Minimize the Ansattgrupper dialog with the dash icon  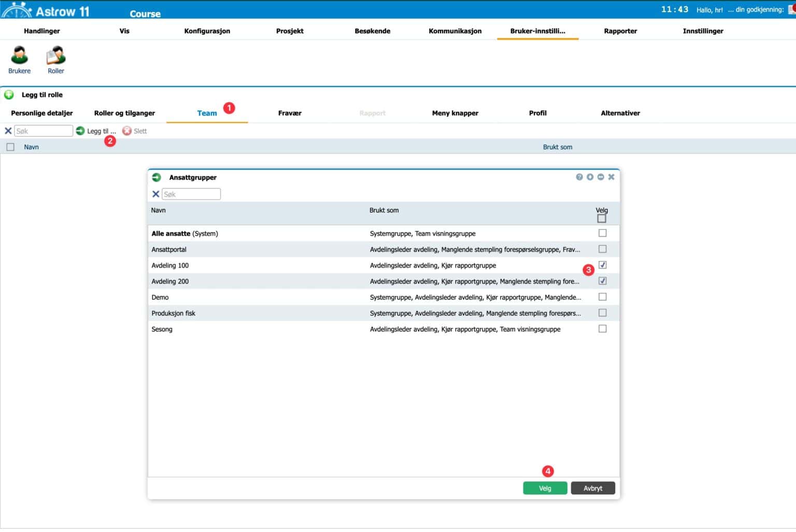pyautogui.click(x=601, y=177)
